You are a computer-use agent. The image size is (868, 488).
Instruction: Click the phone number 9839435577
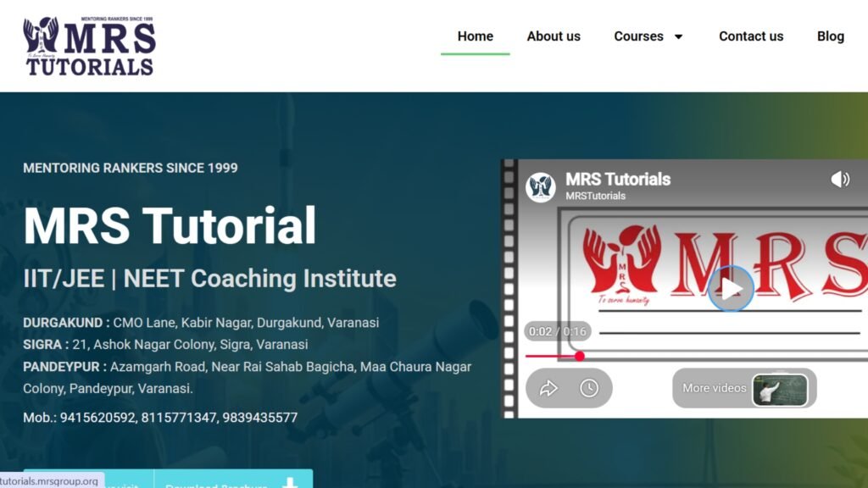pos(260,418)
